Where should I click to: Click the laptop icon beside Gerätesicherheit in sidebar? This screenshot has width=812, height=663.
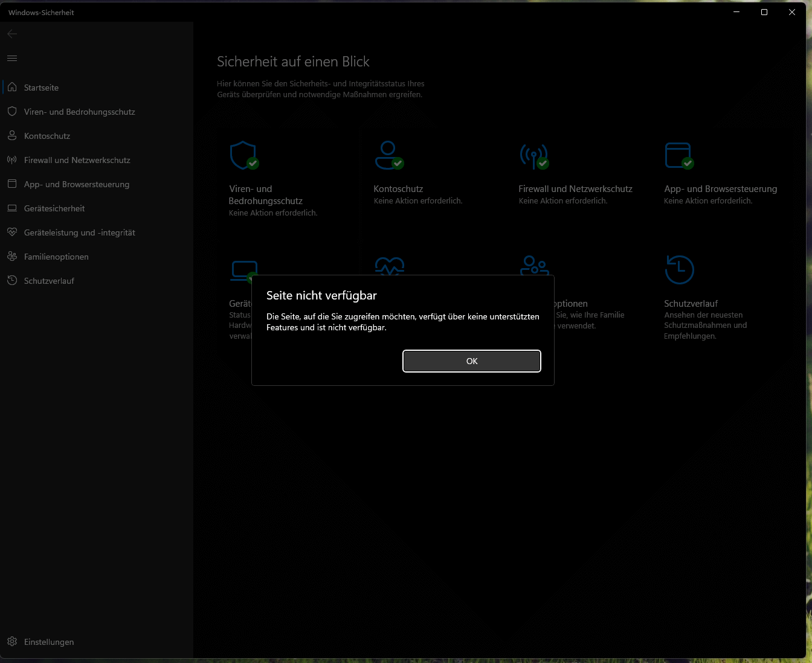coord(12,208)
